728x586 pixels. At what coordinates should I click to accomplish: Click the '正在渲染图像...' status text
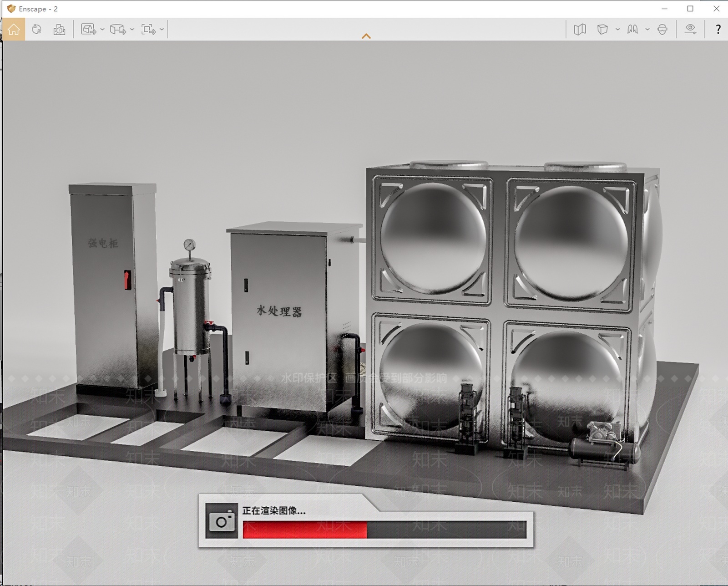point(274,510)
